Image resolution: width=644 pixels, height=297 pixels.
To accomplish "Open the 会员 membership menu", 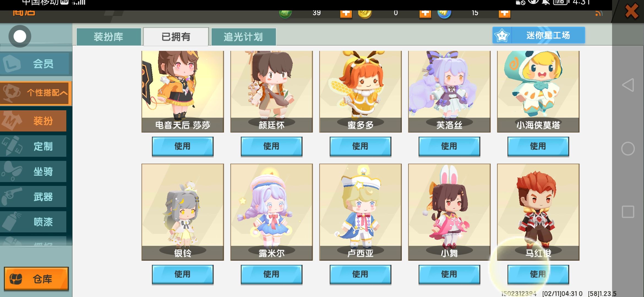I will [x=36, y=64].
